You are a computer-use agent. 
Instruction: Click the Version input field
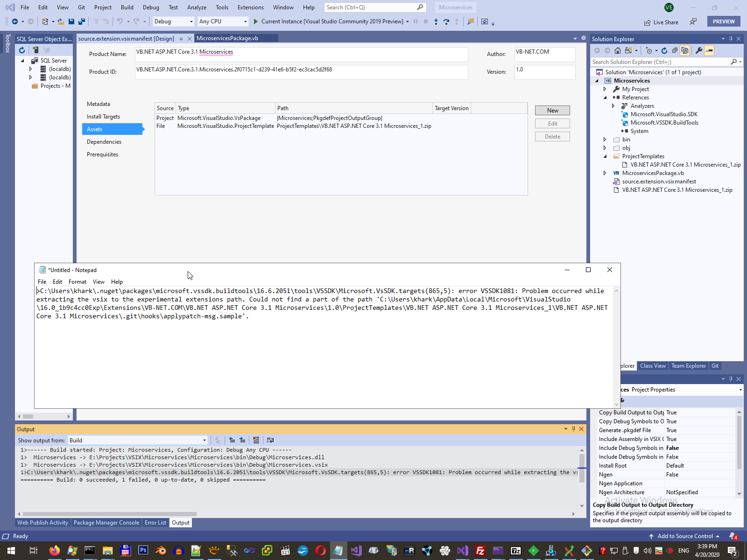click(545, 72)
